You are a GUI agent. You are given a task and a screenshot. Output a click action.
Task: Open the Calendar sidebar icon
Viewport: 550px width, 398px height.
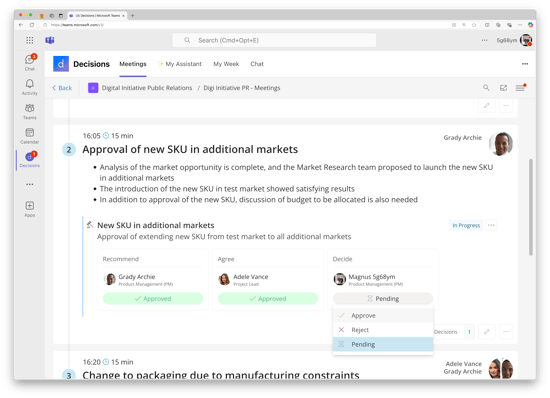click(30, 136)
